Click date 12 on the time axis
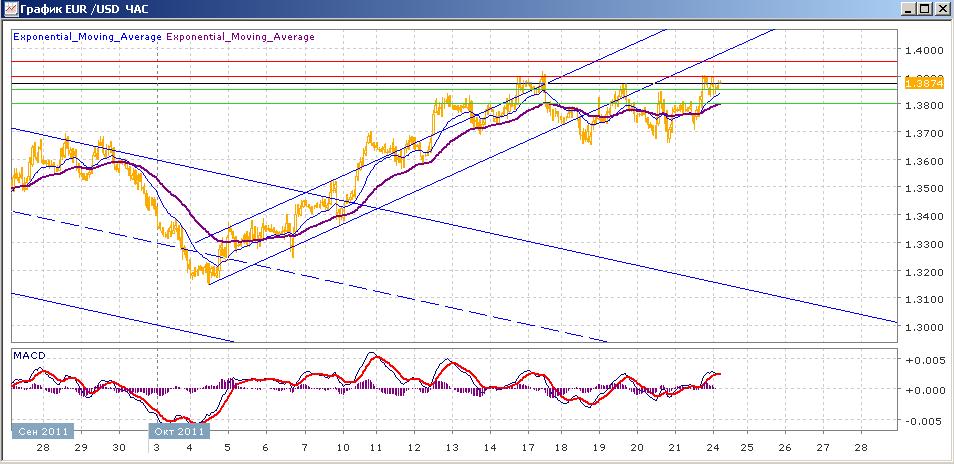The width and height of the screenshot is (954, 464). (414, 448)
